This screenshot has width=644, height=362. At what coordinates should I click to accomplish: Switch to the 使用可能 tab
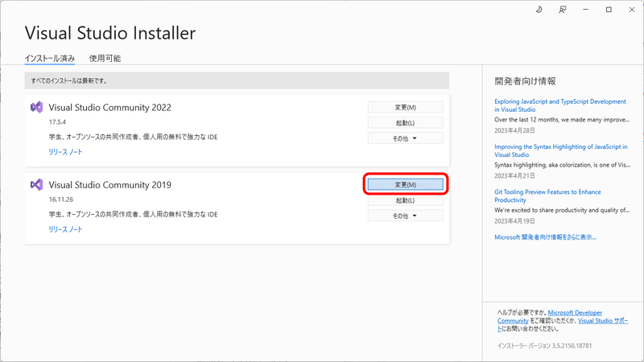(105, 58)
